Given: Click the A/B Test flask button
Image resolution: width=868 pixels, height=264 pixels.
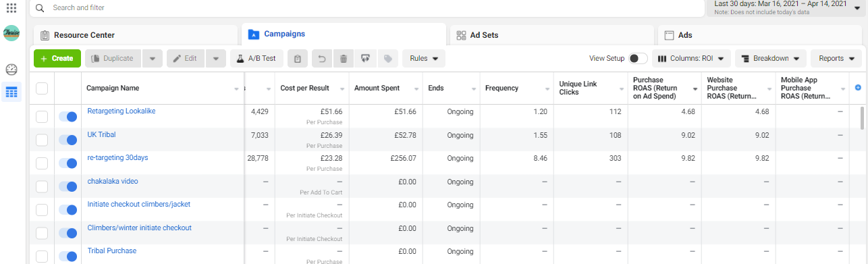Looking at the screenshot, I should [256, 59].
